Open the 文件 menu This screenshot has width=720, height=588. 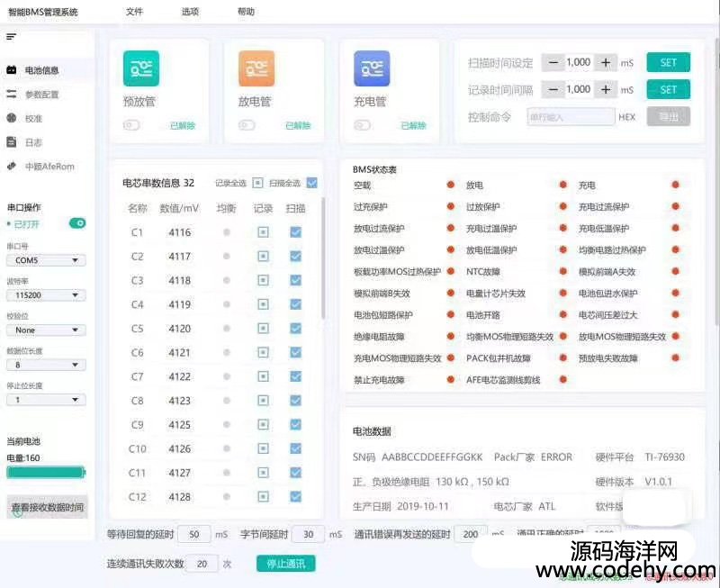click(x=134, y=12)
